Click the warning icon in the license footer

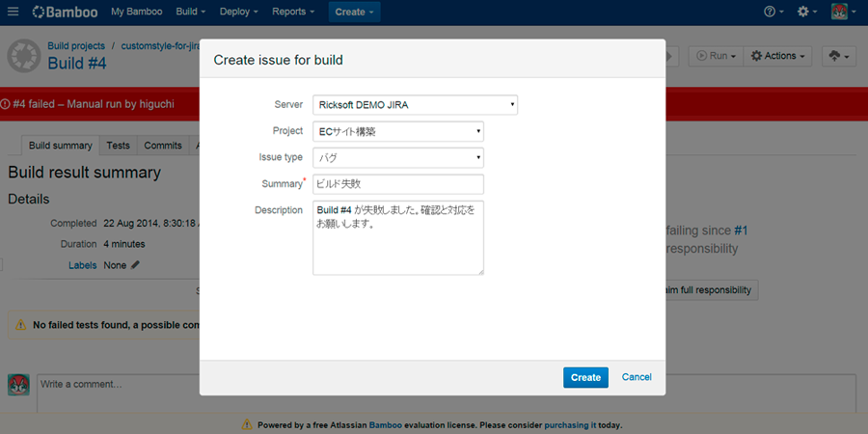point(247,425)
